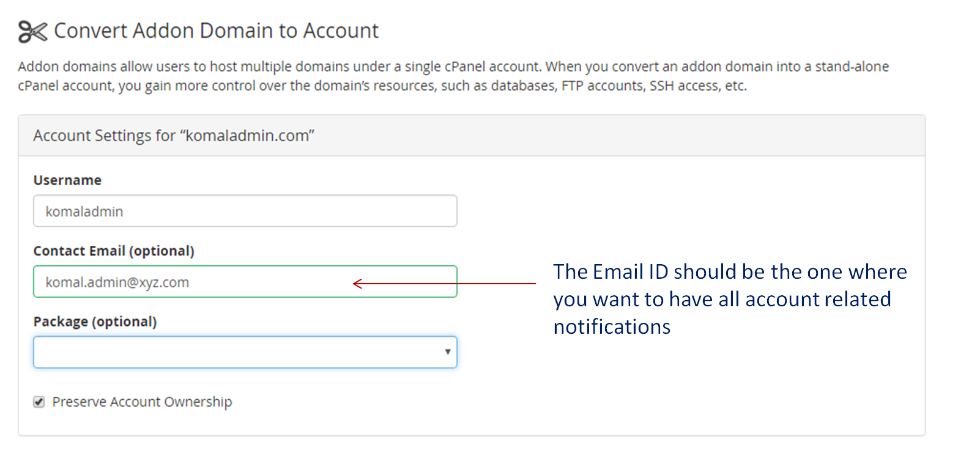Viewport: 980px width, 475px height.
Task: Click the blank panel area below the checkbox
Action: [472, 423]
